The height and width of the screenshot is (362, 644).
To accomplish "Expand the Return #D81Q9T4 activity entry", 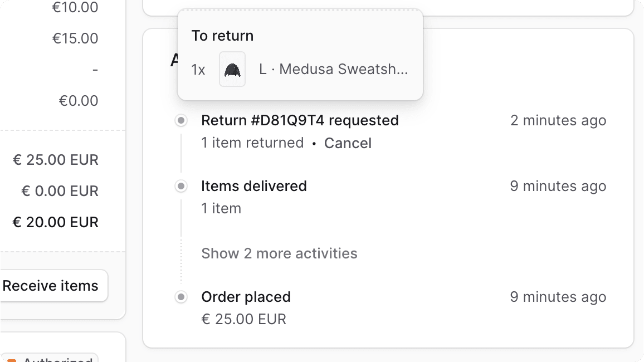I will click(300, 120).
